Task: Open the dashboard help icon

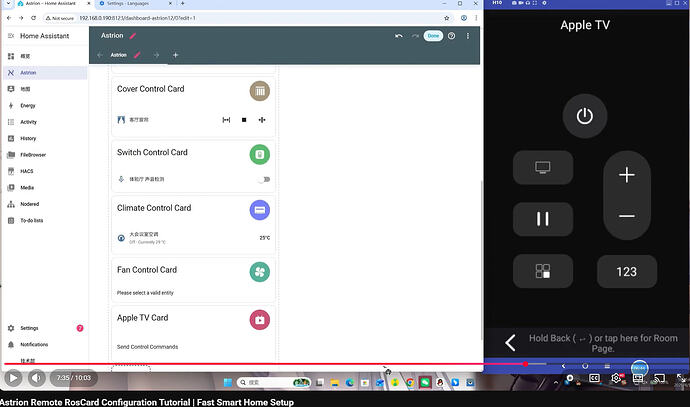Action: pyautogui.click(x=451, y=36)
